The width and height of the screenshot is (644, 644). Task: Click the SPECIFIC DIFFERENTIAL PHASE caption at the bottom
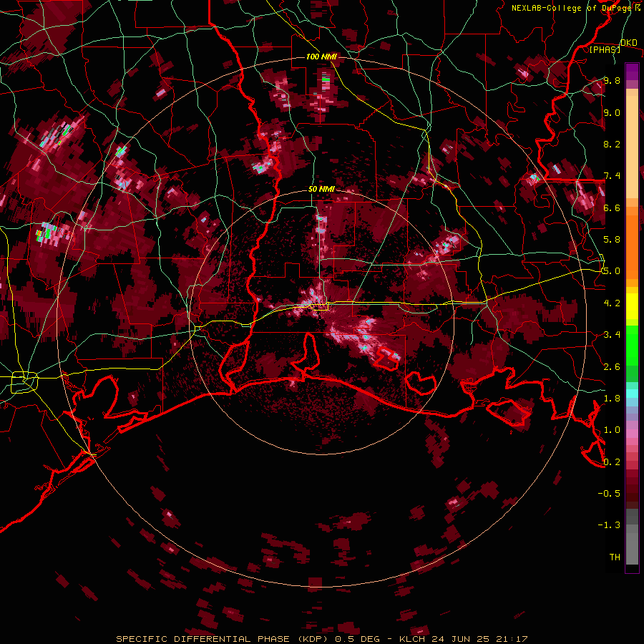pyautogui.click(x=322, y=639)
